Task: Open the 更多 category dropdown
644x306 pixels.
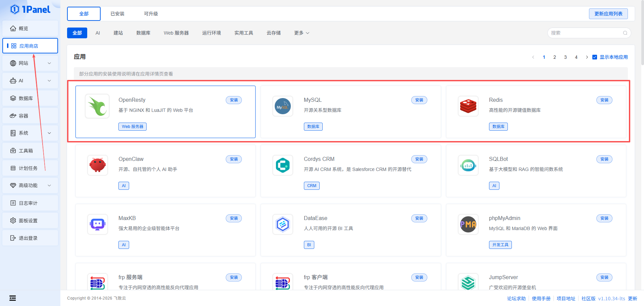Action: tap(302, 33)
